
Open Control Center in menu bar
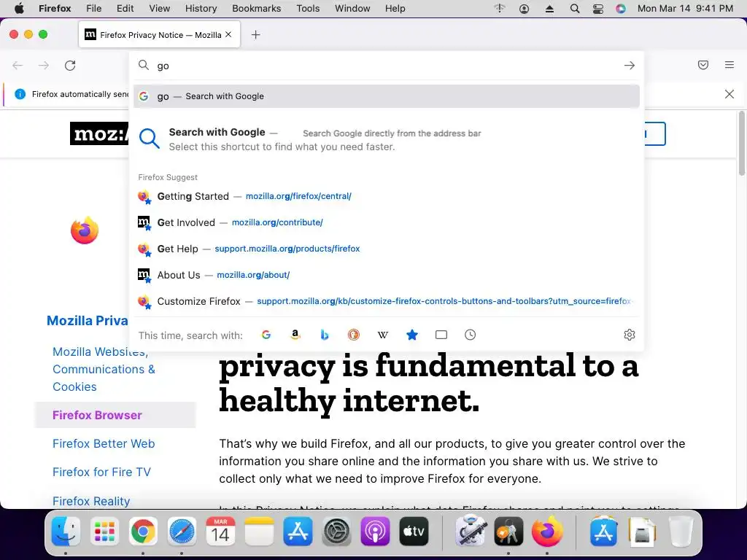point(598,8)
